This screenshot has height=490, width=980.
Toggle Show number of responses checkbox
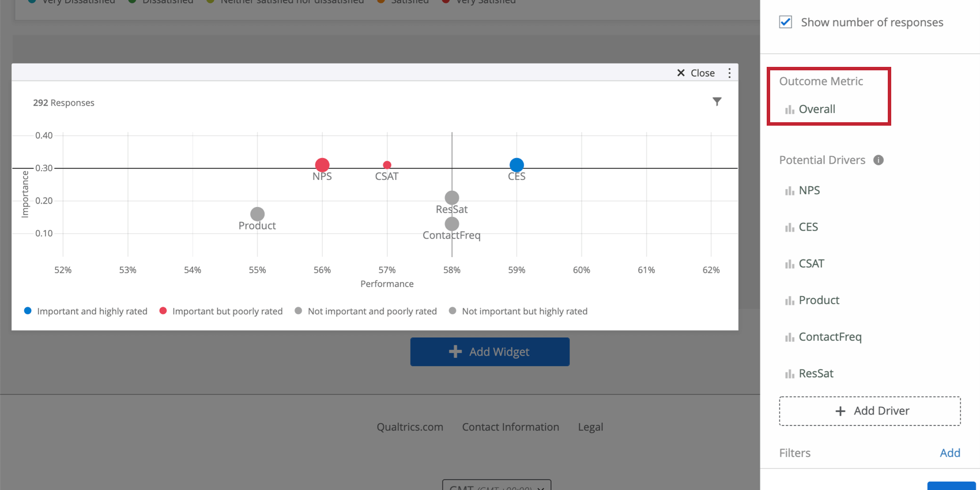click(785, 22)
